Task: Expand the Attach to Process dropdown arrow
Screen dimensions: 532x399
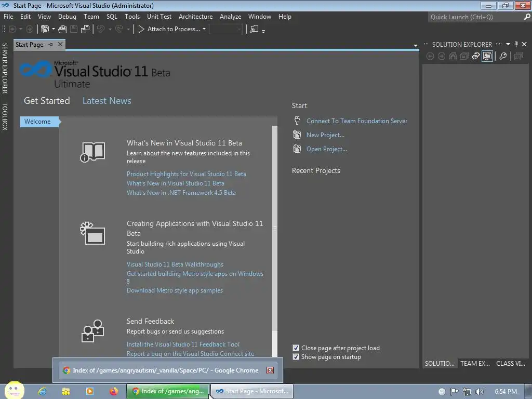Action: tap(204, 29)
